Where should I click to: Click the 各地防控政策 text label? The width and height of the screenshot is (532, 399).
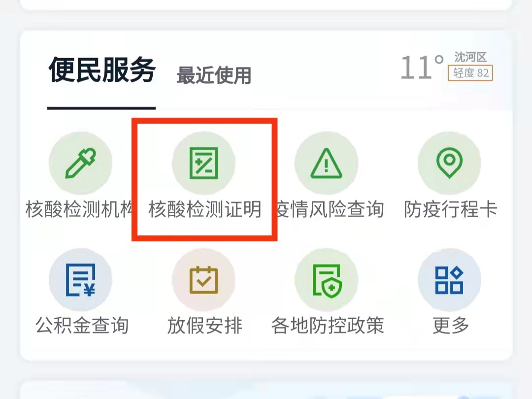click(328, 326)
